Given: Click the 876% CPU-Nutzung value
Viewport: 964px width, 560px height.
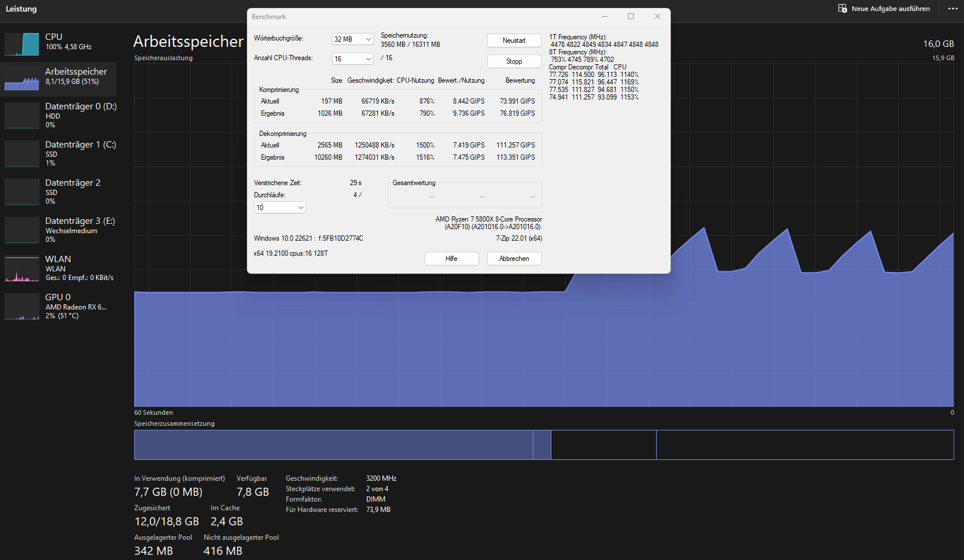Looking at the screenshot, I should point(427,101).
